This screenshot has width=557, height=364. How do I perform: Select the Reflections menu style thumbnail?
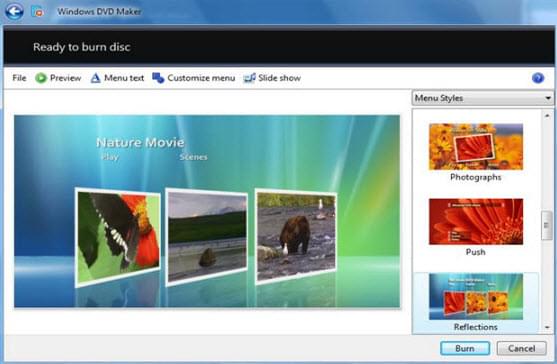coord(476,297)
